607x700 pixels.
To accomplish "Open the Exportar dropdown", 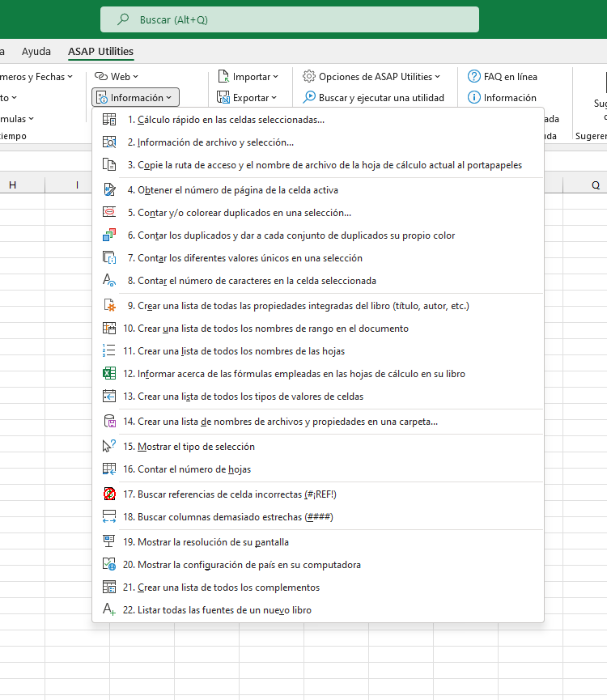I will [x=248, y=97].
